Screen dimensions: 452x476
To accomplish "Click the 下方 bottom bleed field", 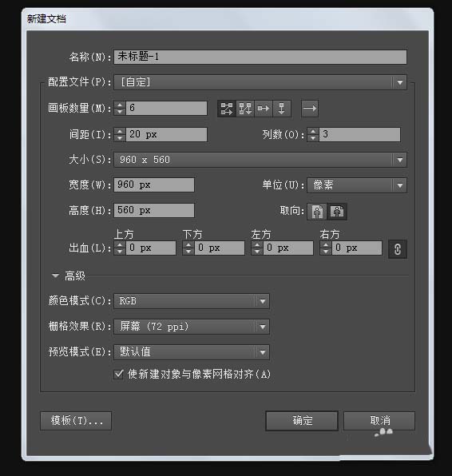I will (x=220, y=248).
